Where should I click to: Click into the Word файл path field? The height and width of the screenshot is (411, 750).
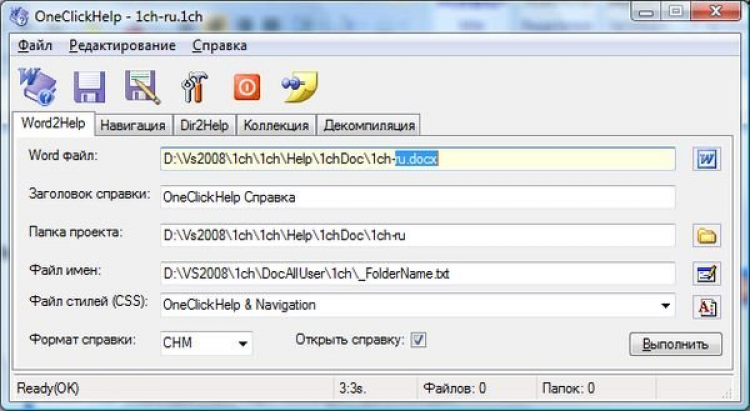pyautogui.click(x=418, y=159)
